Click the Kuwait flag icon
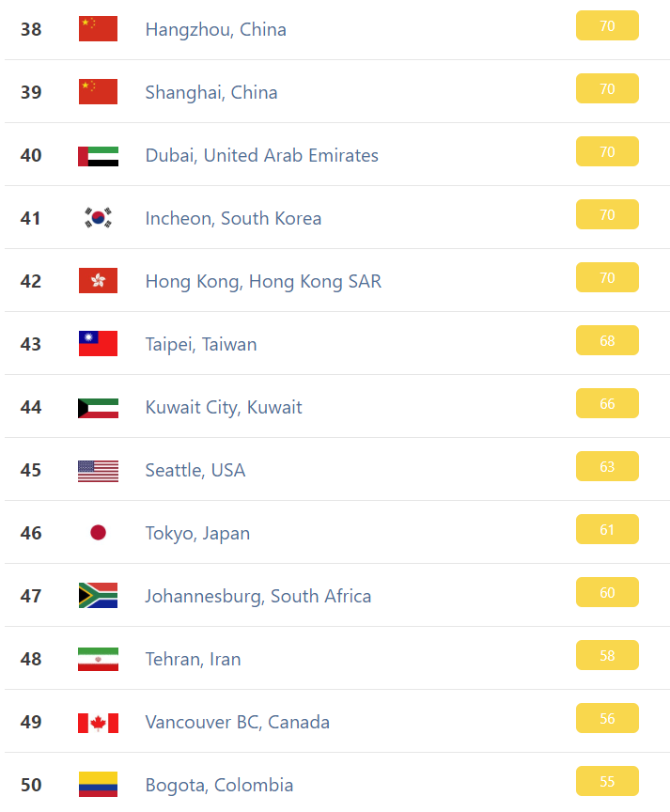 point(98,408)
